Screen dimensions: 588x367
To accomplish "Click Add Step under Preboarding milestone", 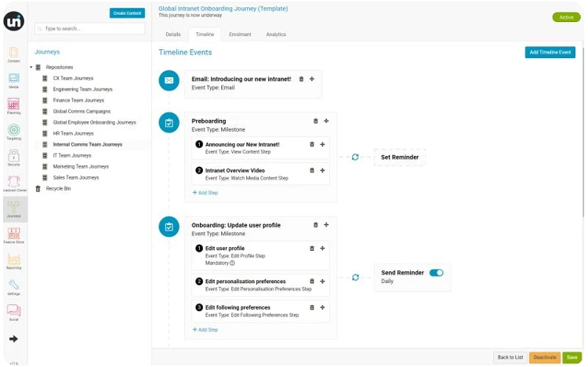I will (205, 192).
